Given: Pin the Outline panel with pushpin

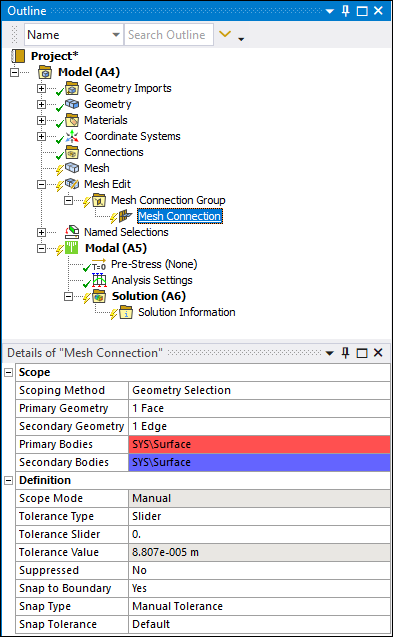Looking at the screenshot, I should [346, 11].
